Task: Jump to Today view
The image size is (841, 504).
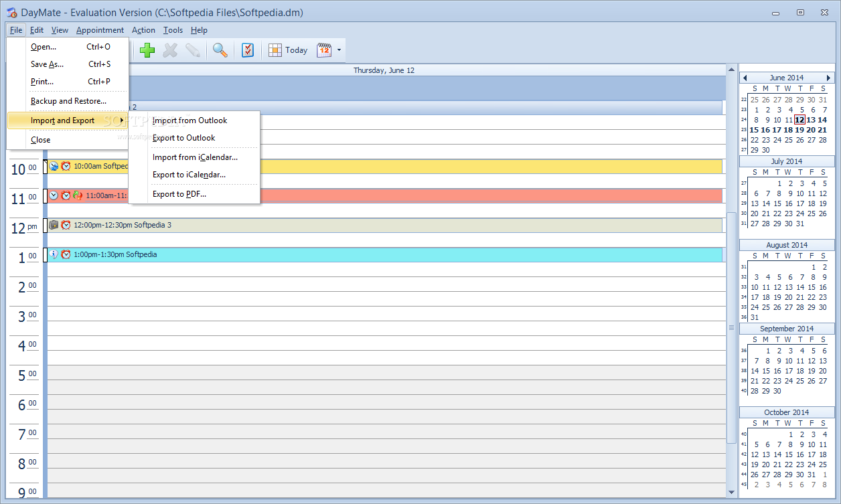Action: click(x=288, y=50)
